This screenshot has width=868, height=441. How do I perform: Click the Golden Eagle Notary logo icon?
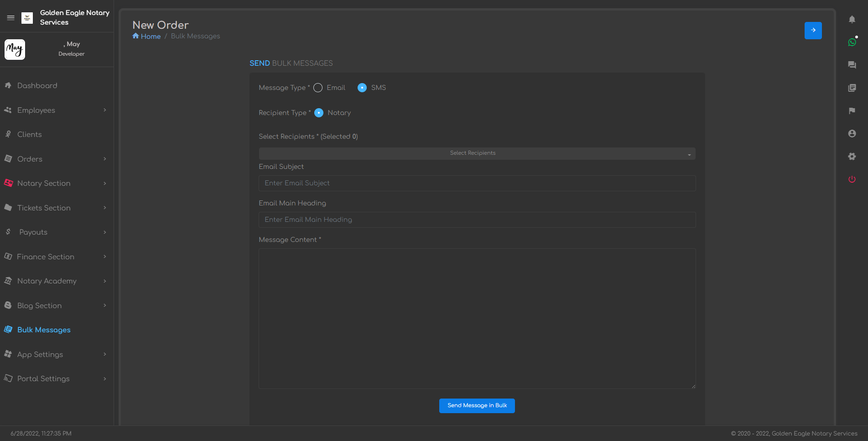pyautogui.click(x=27, y=18)
